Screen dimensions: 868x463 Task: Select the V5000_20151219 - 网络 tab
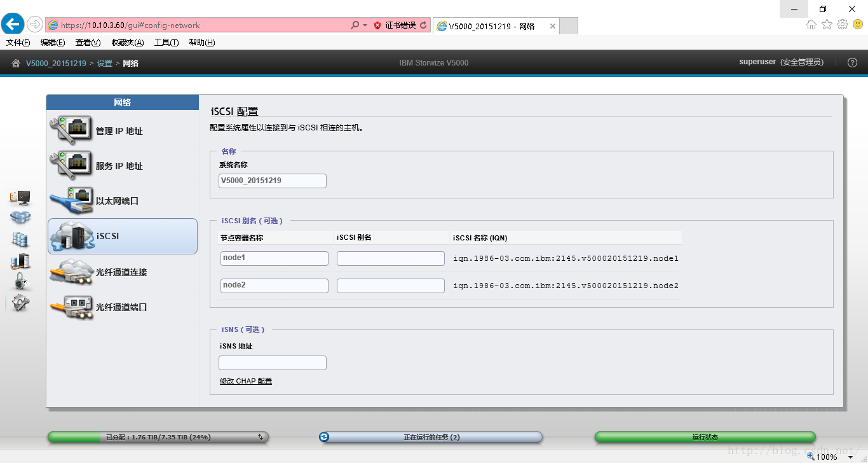pyautogui.click(x=491, y=26)
